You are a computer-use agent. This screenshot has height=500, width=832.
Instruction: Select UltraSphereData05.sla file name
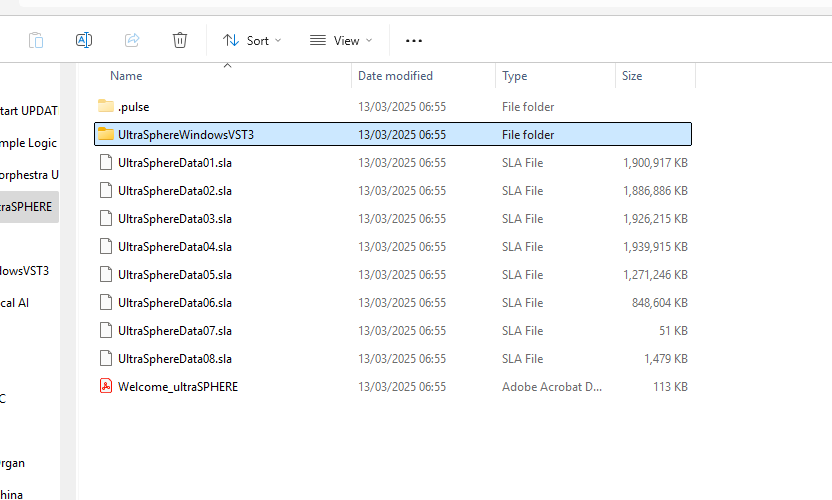[x=175, y=274]
